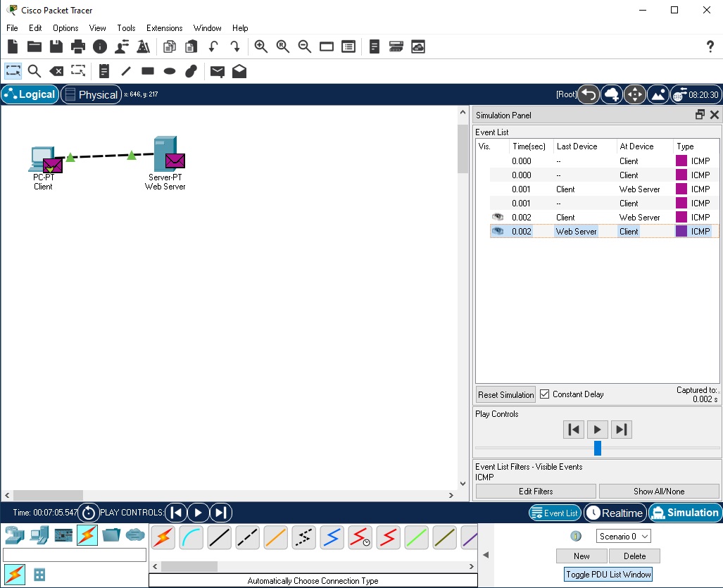723x588 pixels.
Task: Save the file via floppy icon
Action: (56, 46)
